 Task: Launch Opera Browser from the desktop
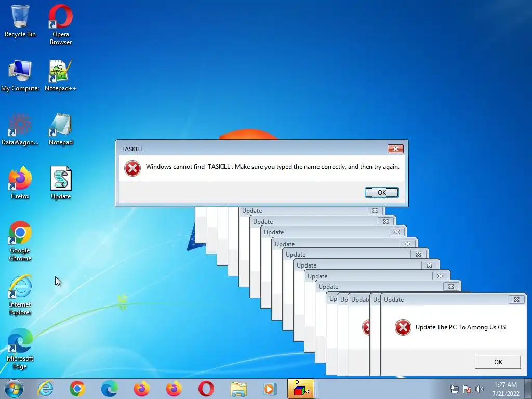(61, 24)
